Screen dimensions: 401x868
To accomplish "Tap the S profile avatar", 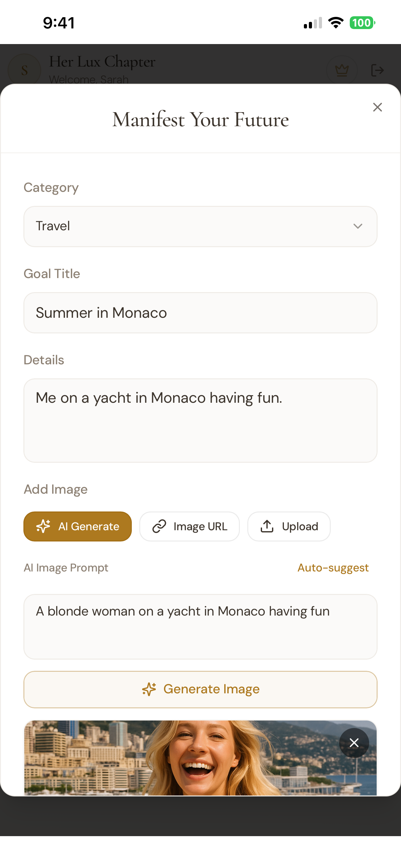I will pyautogui.click(x=24, y=70).
